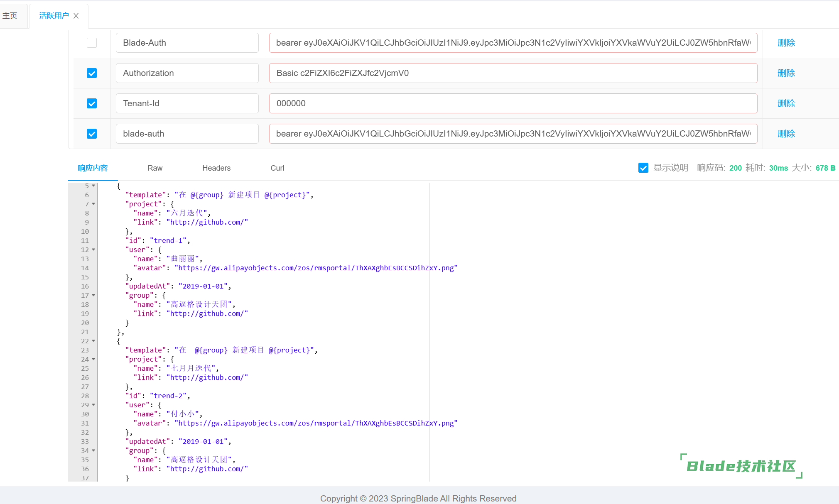Collapse the project block at line 7
Image resolution: width=839 pixels, height=504 pixels.
tap(93, 204)
